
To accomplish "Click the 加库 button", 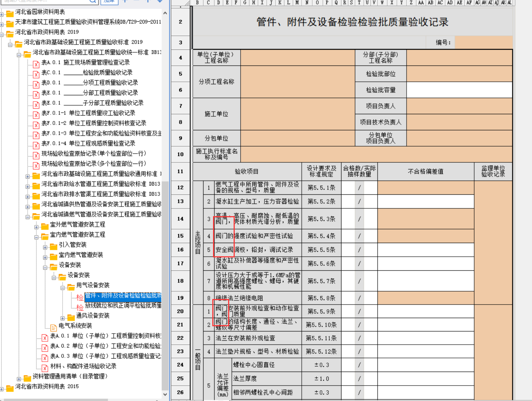I will coord(109,1).
